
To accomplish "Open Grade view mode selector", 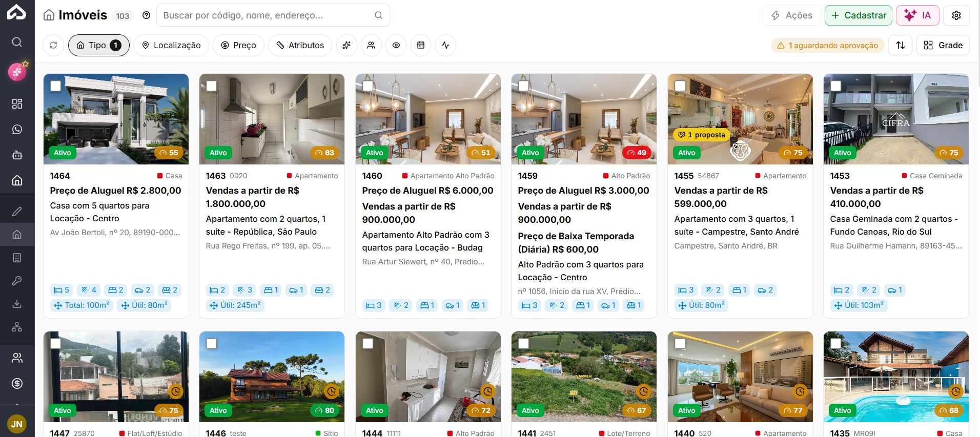I will (943, 45).
